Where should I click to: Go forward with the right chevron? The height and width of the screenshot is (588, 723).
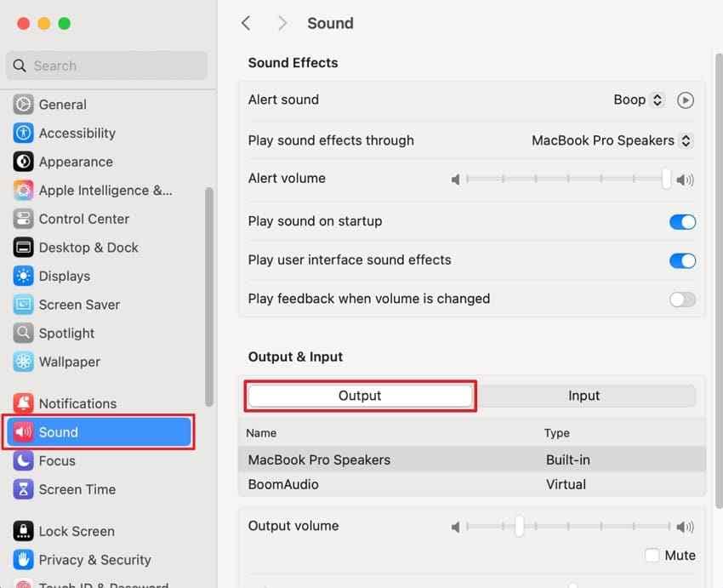pos(282,23)
